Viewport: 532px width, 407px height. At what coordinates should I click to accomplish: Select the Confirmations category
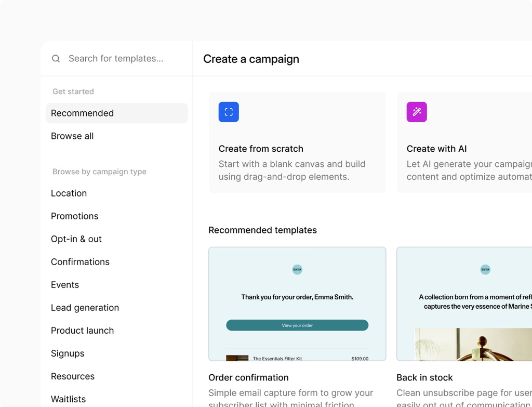(80, 262)
